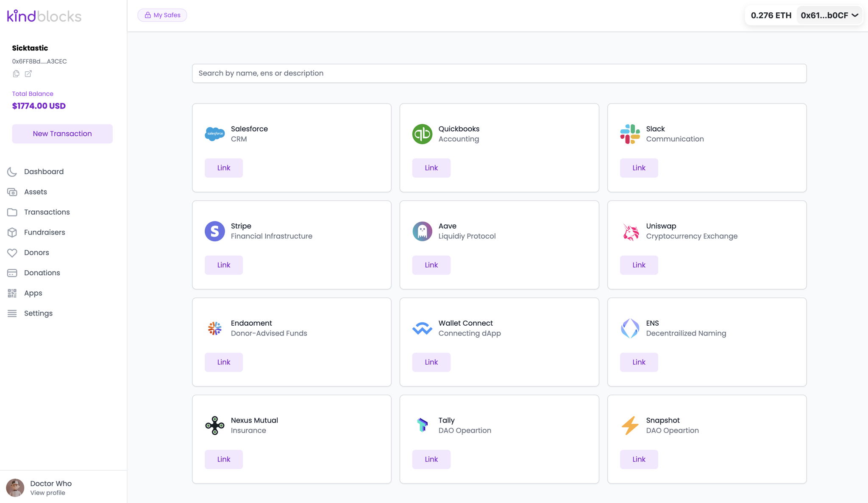Click the 0.276 ETH balance
The width and height of the screenshot is (868, 503).
coord(771,15)
